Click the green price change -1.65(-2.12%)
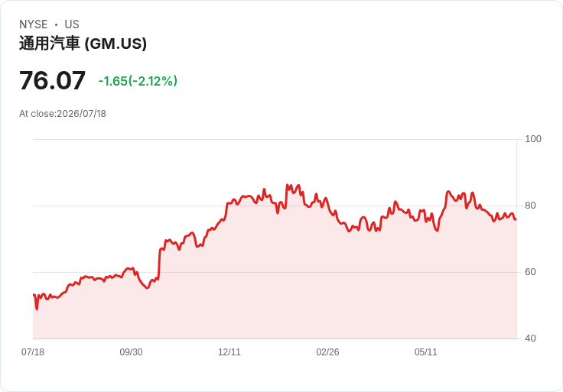 [138, 81]
